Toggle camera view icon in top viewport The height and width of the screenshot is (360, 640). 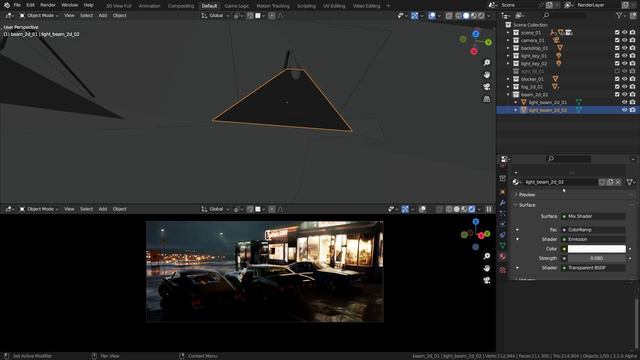click(x=487, y=87)
